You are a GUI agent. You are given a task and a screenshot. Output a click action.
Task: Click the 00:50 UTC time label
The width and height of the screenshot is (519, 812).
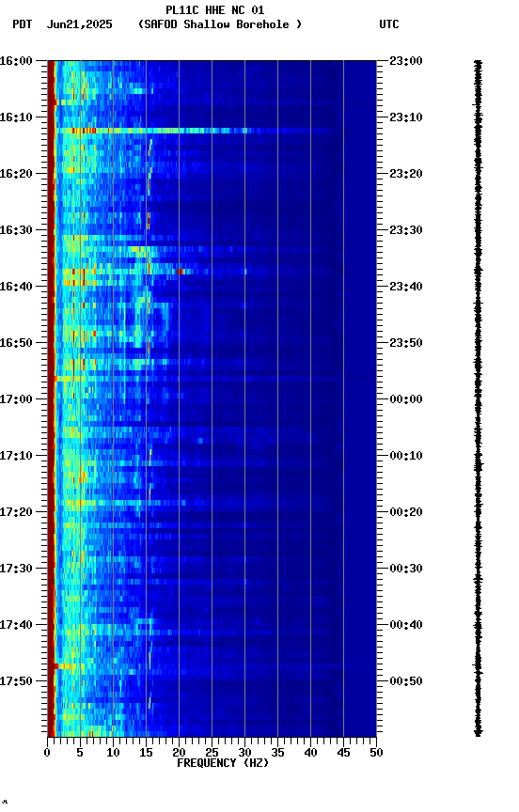click(x=406, y=681)
